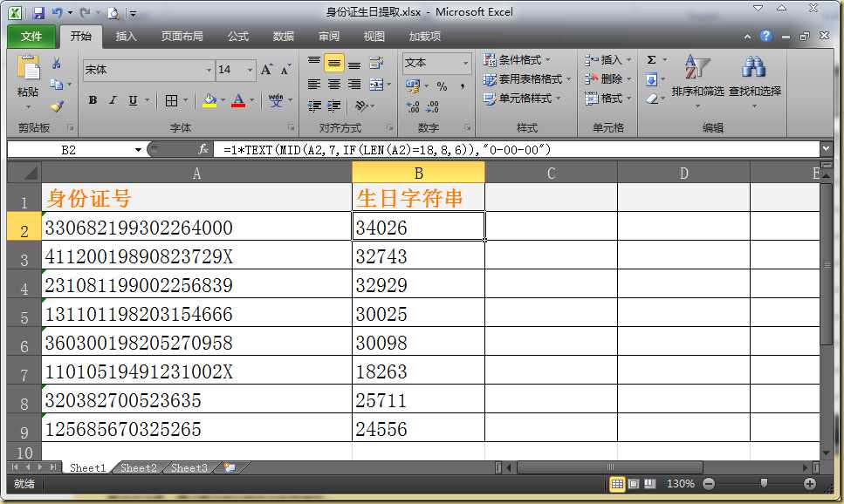The width and height of the screenshot is (844, 504).
Task: Click the Redo arrow icon
Action: pyautogui.click(x=86, y=12)
